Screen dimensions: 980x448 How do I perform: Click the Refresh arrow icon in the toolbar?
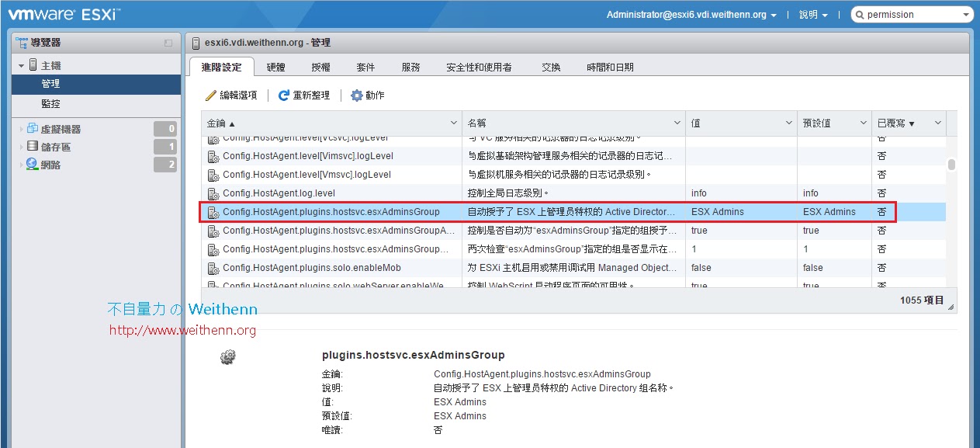(283, 95)
